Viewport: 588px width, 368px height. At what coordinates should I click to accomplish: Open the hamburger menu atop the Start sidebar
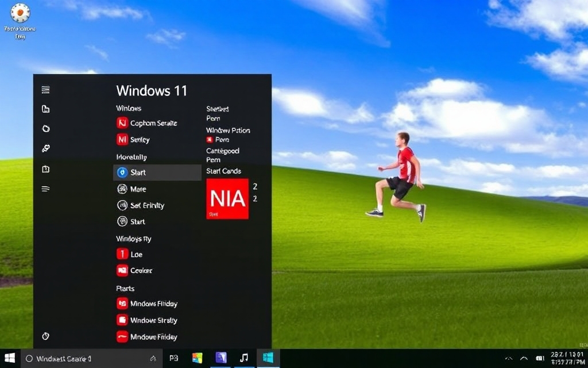[46, 89]
